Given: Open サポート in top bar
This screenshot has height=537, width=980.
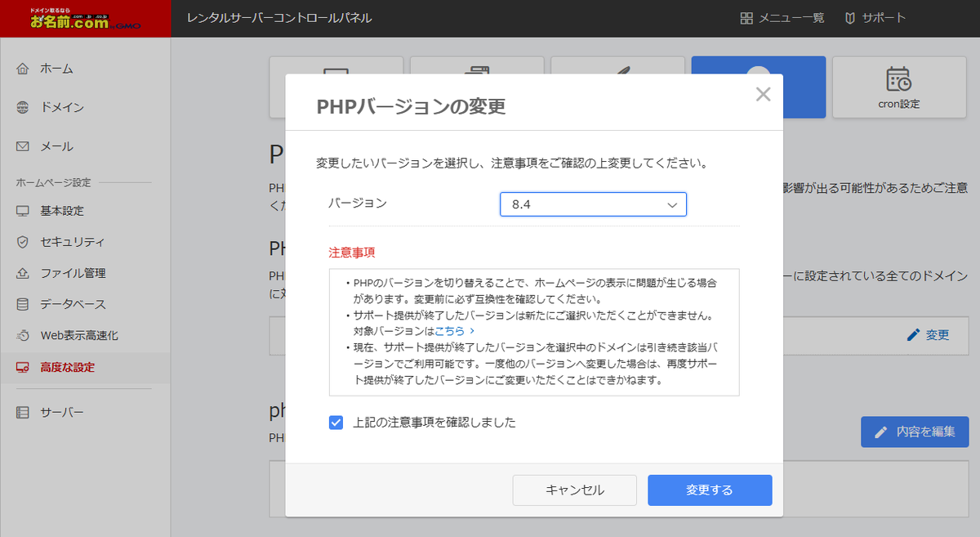Looking at the screenshot, I should [875, 18].
